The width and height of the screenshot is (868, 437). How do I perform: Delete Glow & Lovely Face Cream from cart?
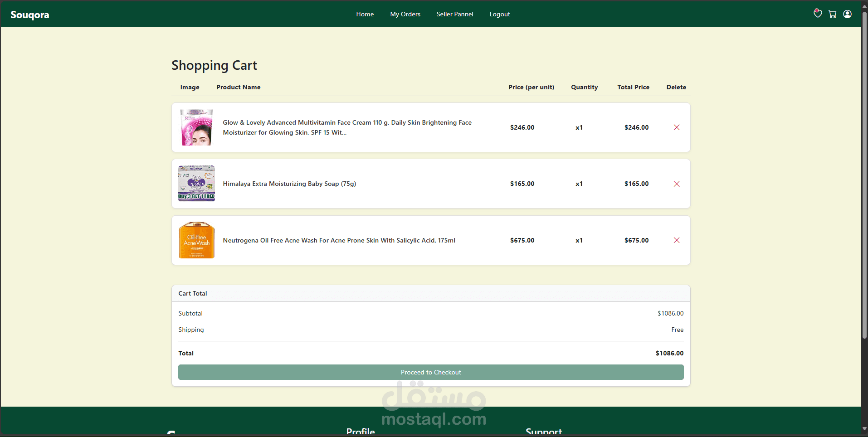click(677, 127)
